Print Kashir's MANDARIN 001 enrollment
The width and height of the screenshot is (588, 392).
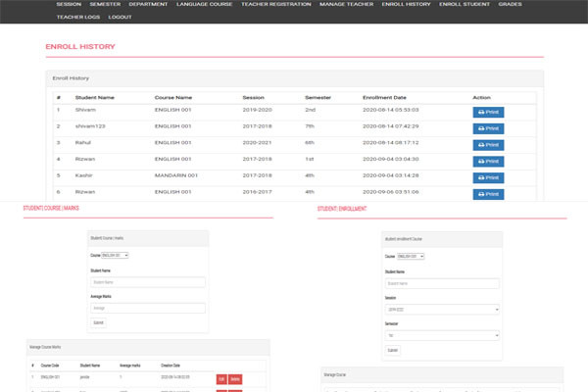[x=488, y=177]
